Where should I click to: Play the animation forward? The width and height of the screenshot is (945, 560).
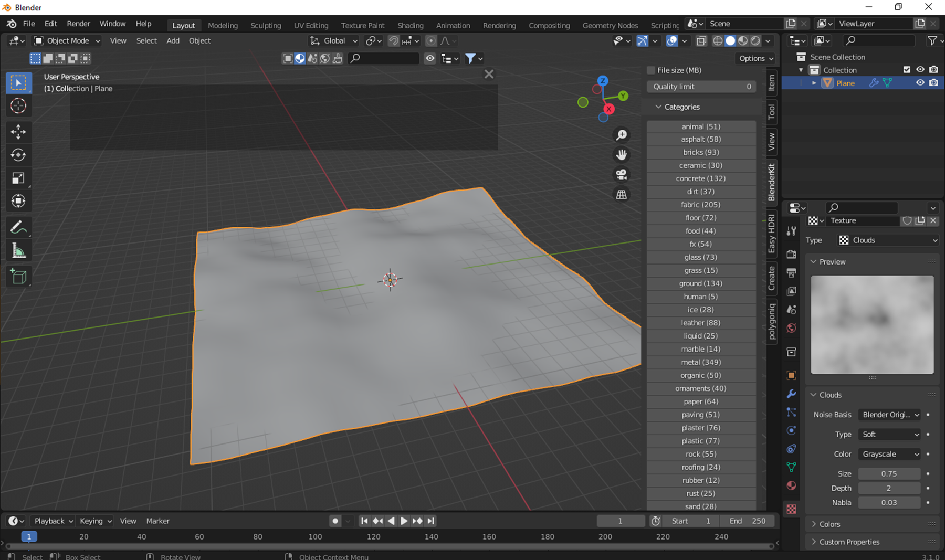(404, 521)
